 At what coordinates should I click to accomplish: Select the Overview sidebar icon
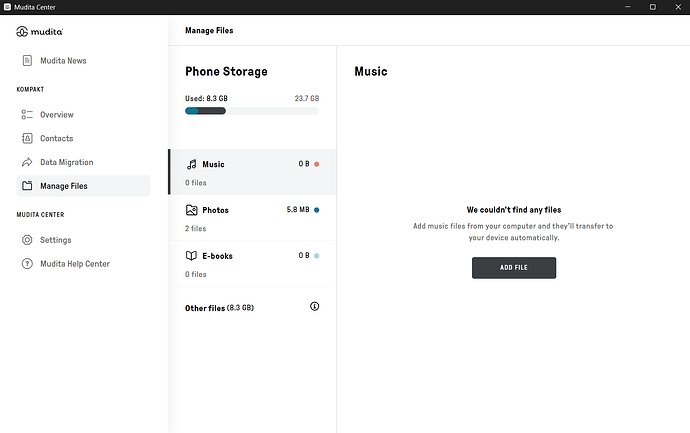(27, 115)
